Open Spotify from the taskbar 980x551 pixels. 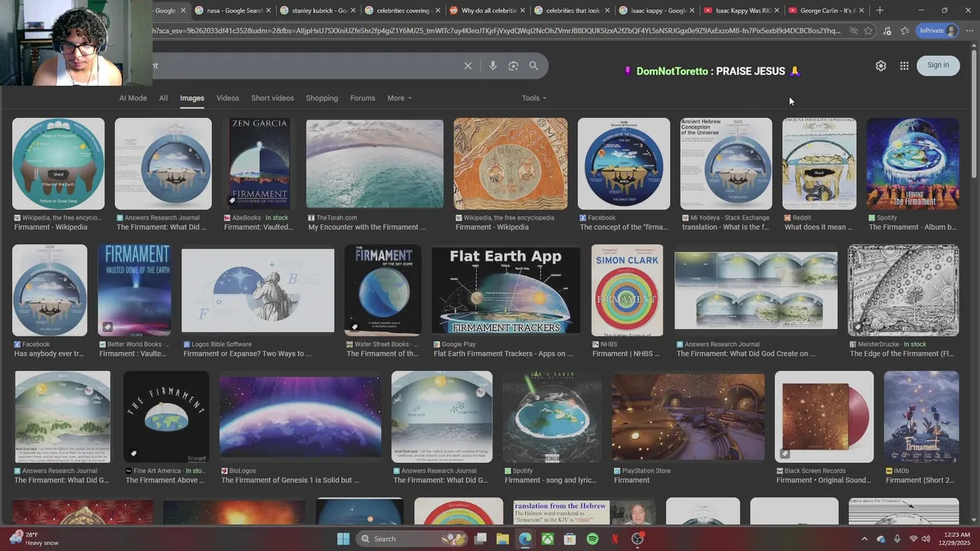click(593, 539)
